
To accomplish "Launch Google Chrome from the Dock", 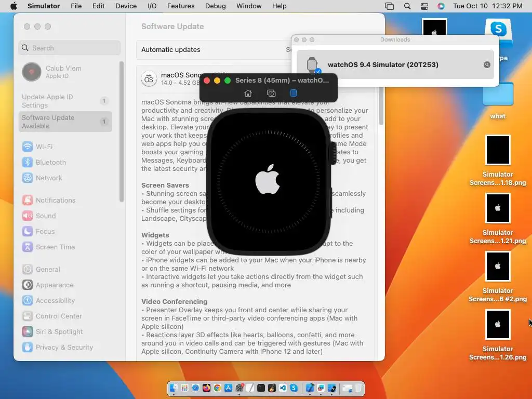I will click(x=218, y=388).
